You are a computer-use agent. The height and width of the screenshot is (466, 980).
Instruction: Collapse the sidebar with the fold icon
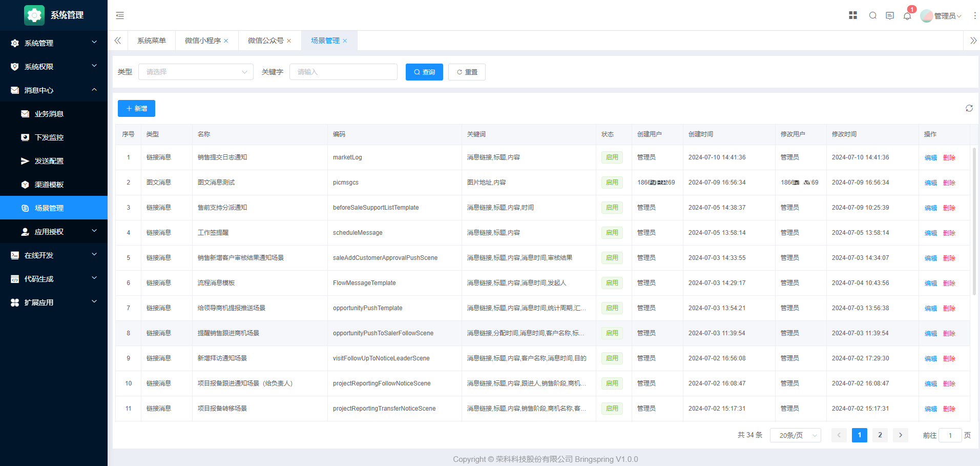120,15
